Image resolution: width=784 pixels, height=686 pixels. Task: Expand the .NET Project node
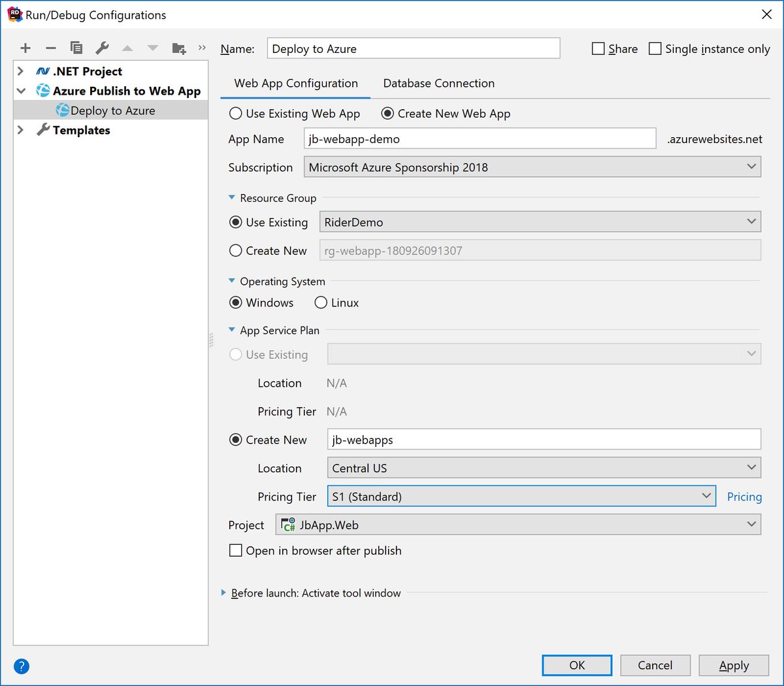click(21, 71)
